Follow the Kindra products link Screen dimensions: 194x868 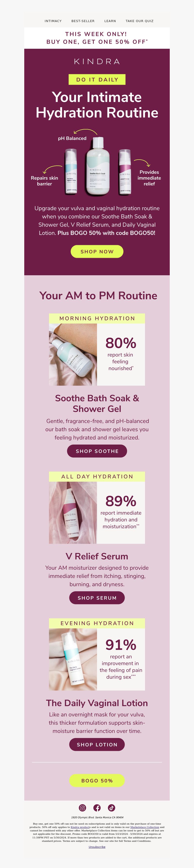point(81,827)
